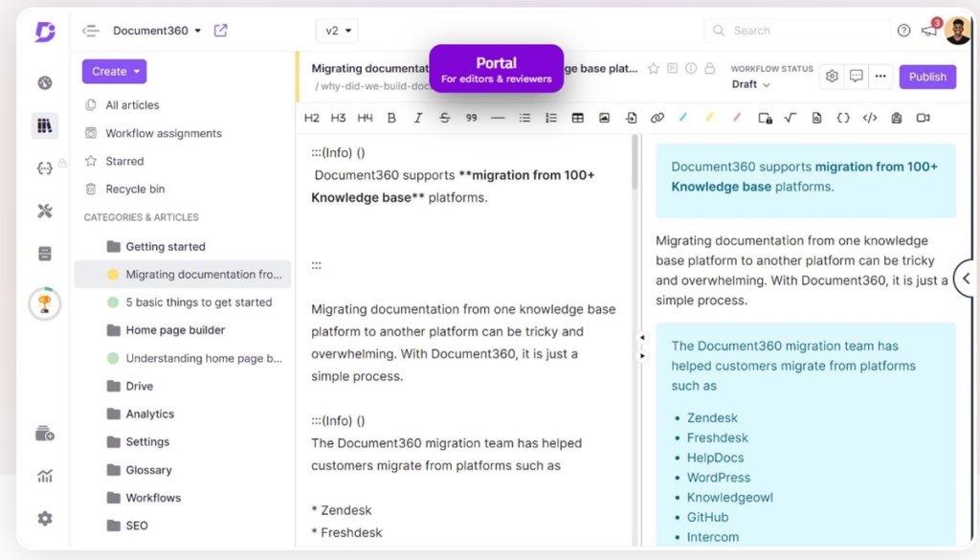980x560 pixels.
Task: Open Workflow assignments
Action: click(164, 133)
